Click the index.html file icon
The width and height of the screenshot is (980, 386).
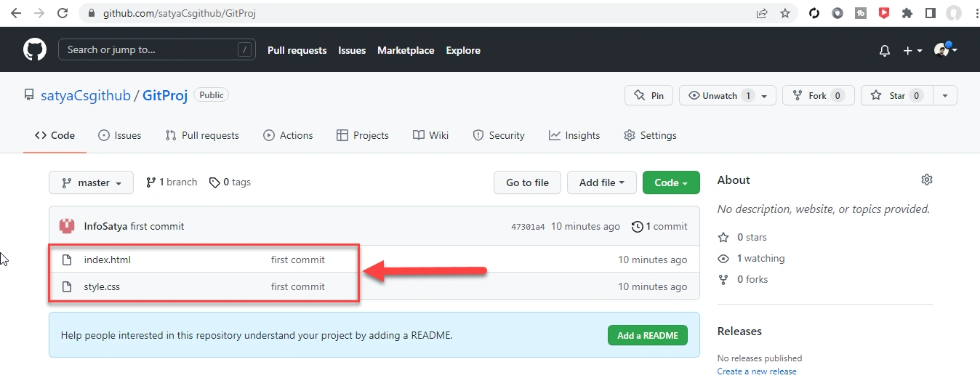click(67, 260)
